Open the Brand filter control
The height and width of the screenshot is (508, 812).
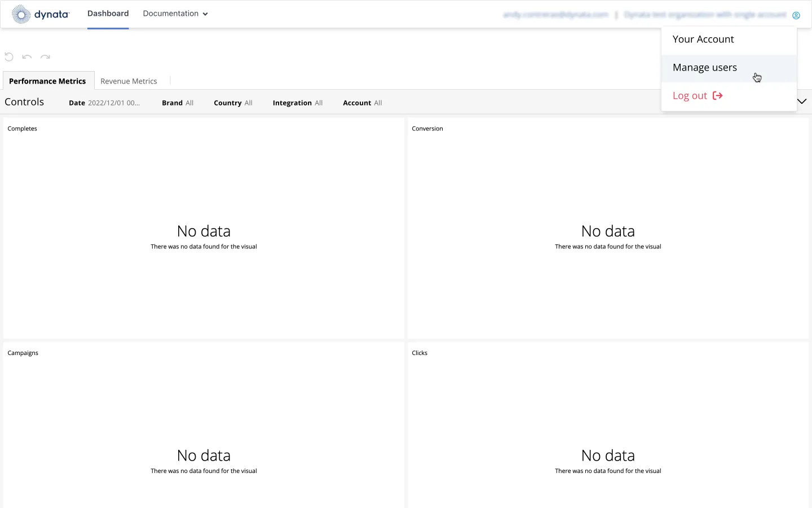178,103
